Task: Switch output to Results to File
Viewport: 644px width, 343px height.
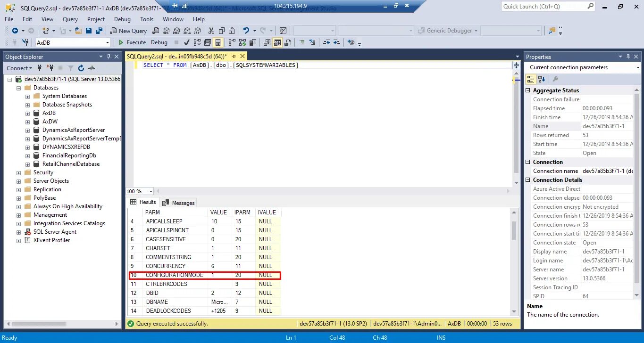Action: [x=288, y=42]
